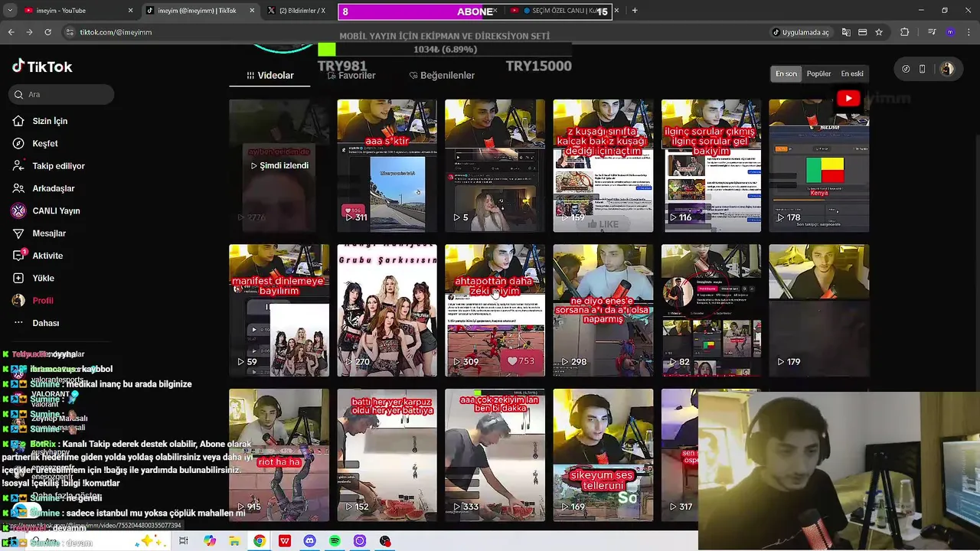This screenshot has height=551, width=980.
Task: Open the Keşfet page
Action: (x=45, y=143)
